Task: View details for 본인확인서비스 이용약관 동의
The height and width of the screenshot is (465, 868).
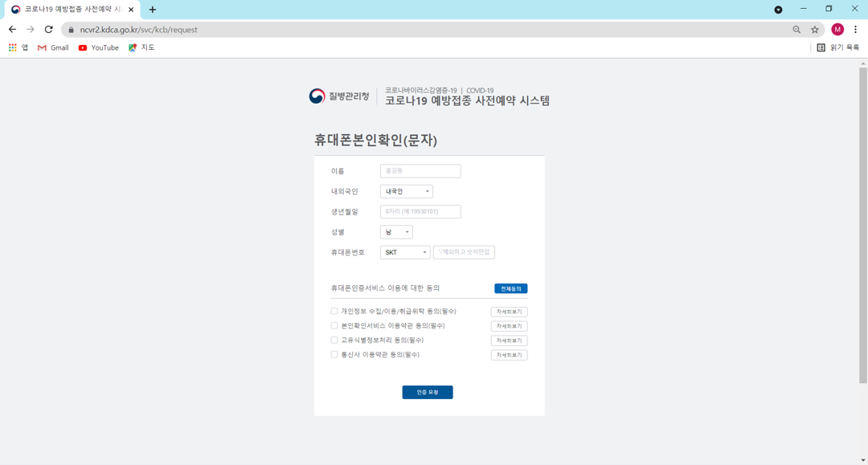Action: 510,326
